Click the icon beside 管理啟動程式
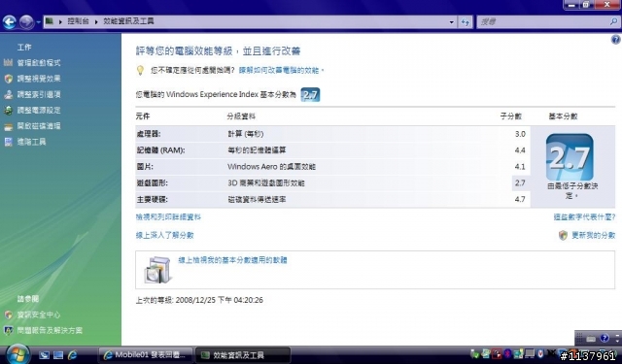This screenshot has width=622, height=364. coord(9,62)
